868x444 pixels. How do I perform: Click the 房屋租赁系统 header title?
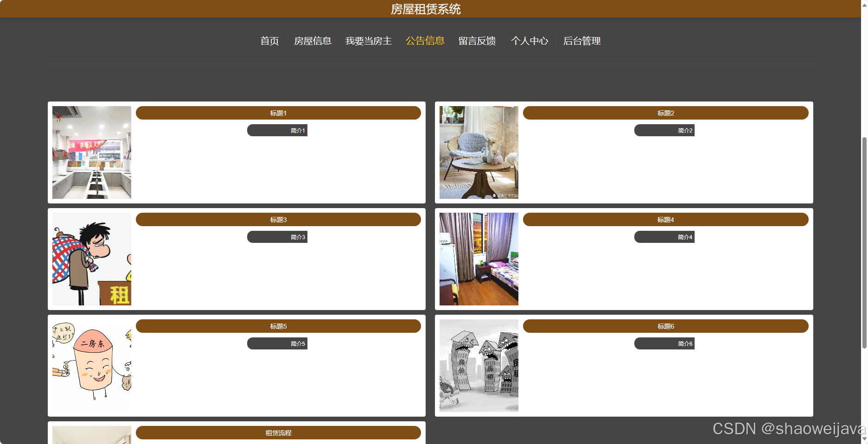(x=426, y=9)
